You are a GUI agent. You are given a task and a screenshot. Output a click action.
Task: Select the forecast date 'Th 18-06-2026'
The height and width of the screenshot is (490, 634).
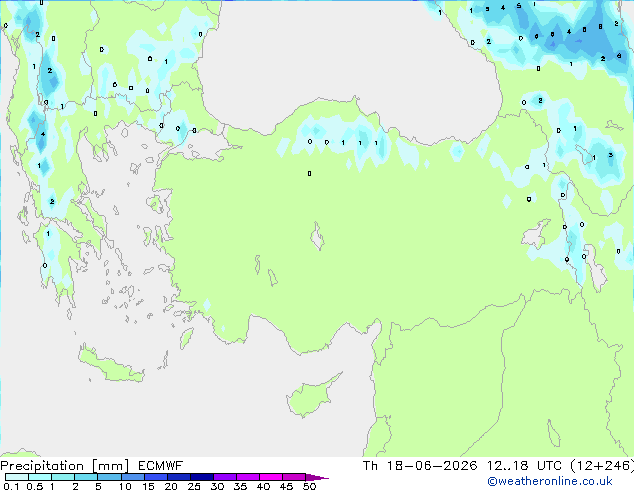(x=420, y=466)
